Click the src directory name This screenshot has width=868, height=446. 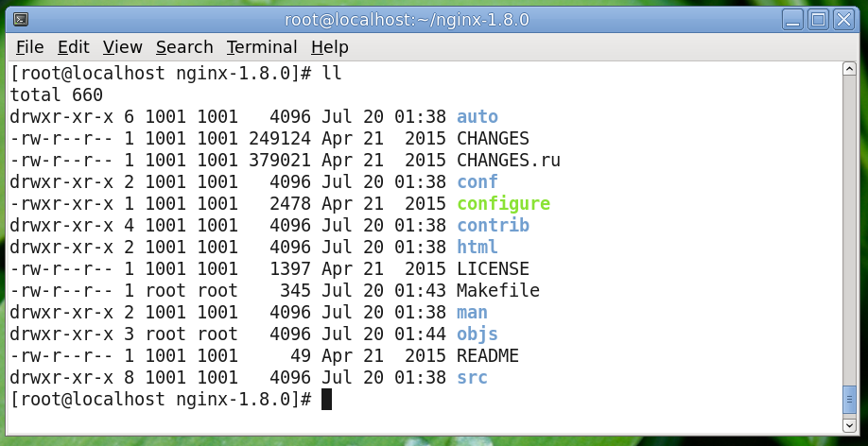tap(472, 378)
